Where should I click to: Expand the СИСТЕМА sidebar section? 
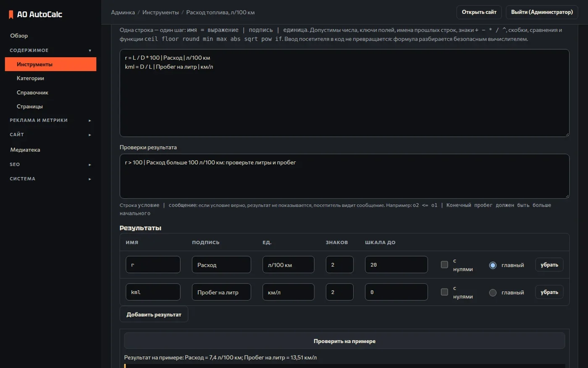coord(50,179)
